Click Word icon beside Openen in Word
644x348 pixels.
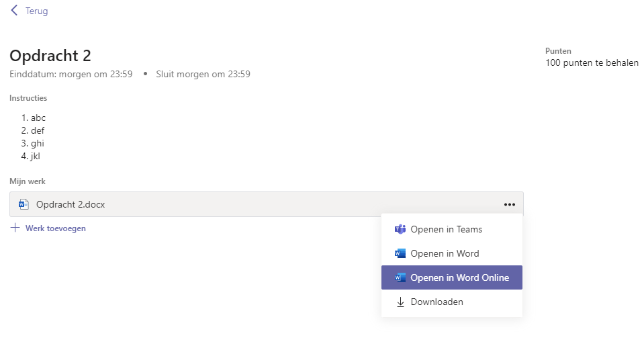pos(400,253)
